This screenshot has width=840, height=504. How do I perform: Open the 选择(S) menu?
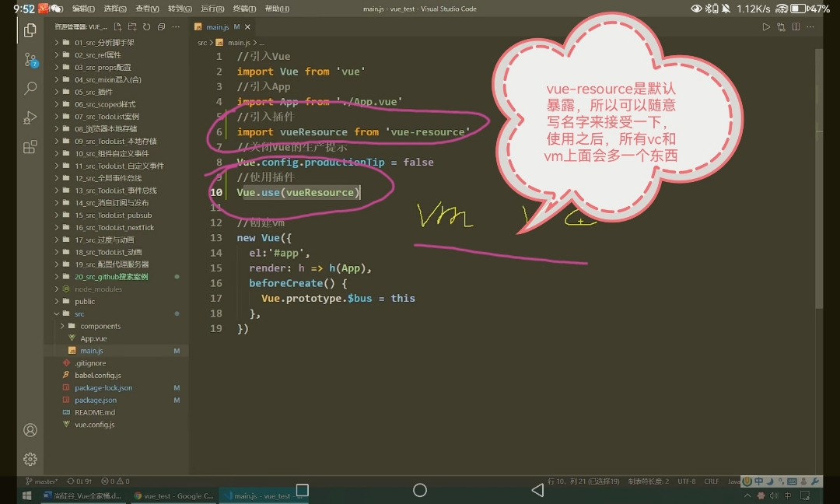tap(114, 9)
